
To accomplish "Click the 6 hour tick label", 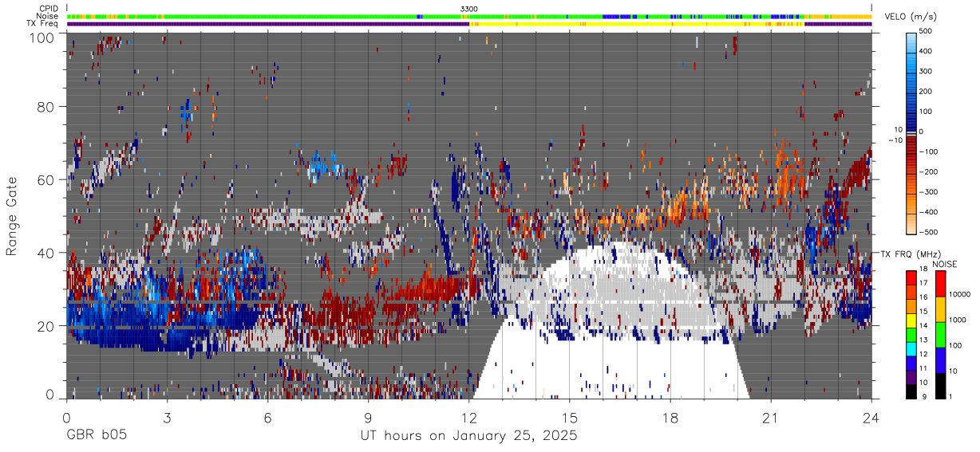I will tap(267, 417).
